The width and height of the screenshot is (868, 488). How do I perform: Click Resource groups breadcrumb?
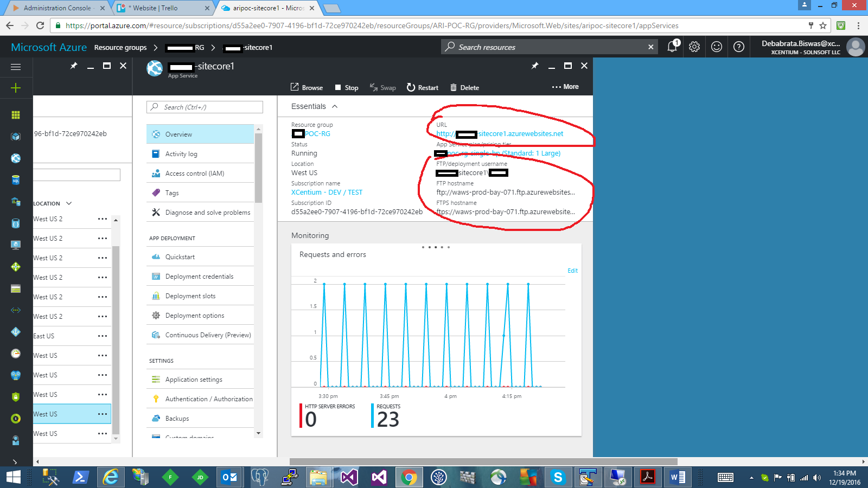[120, 47]
